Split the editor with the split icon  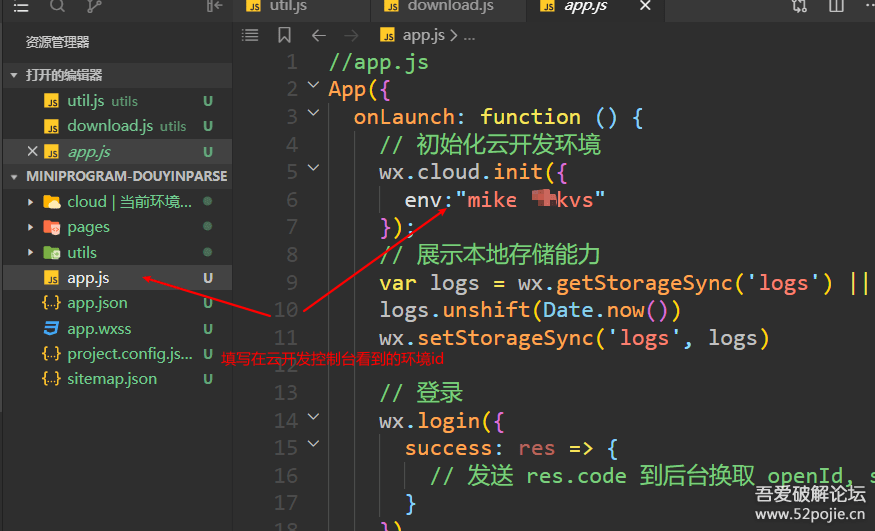[836, 6]
